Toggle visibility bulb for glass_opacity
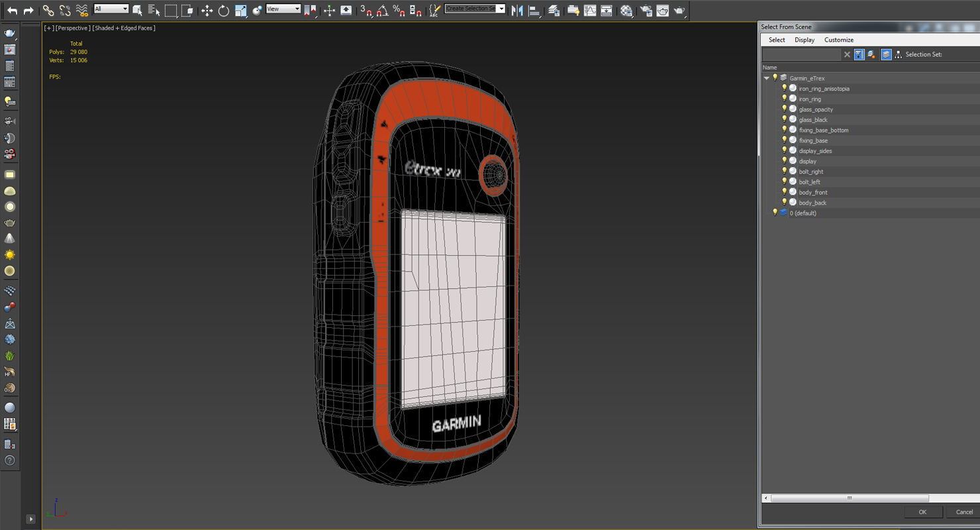 point(784,109)
